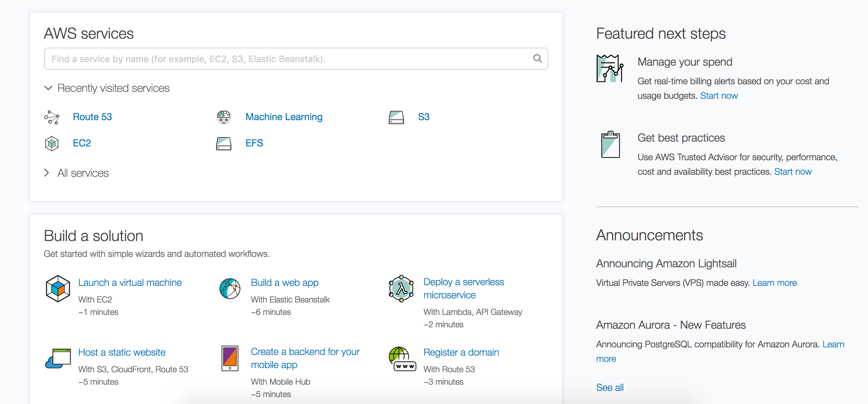This screenshot has width=868, height=404.
Task: Click the Machine Learning service icon
Action: (x=224, y=117)
